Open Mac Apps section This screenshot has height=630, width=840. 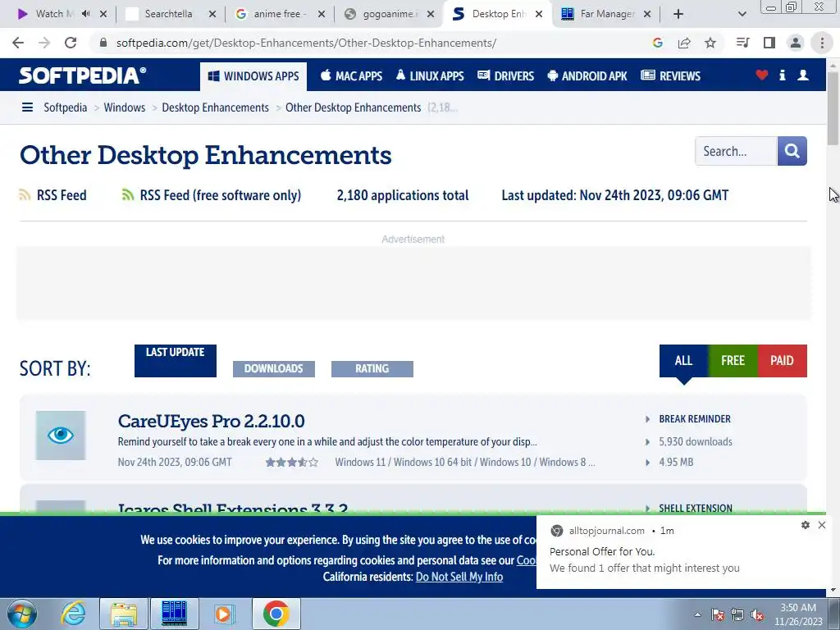[351, 76]
